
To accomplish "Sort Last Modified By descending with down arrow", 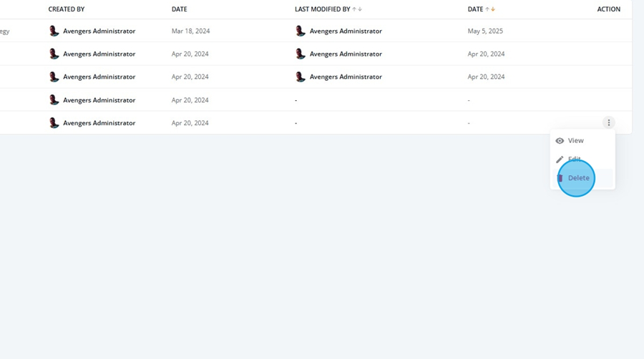I will [360, 9].
